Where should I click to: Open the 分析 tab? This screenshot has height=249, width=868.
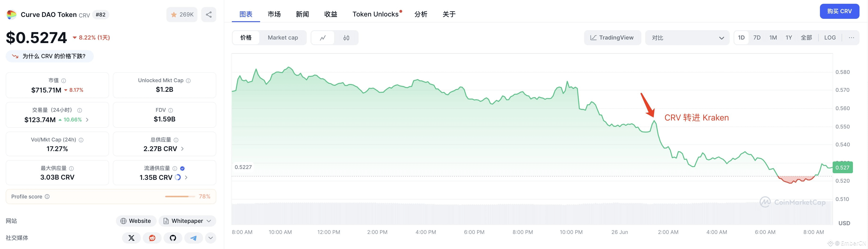[x=421, y=14]
